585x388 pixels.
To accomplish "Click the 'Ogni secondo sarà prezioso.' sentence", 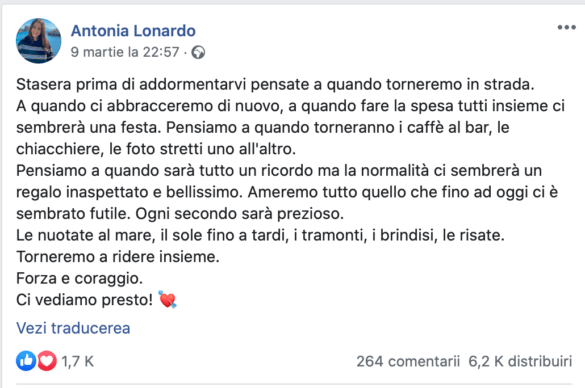I will click(x=240, y=214).
